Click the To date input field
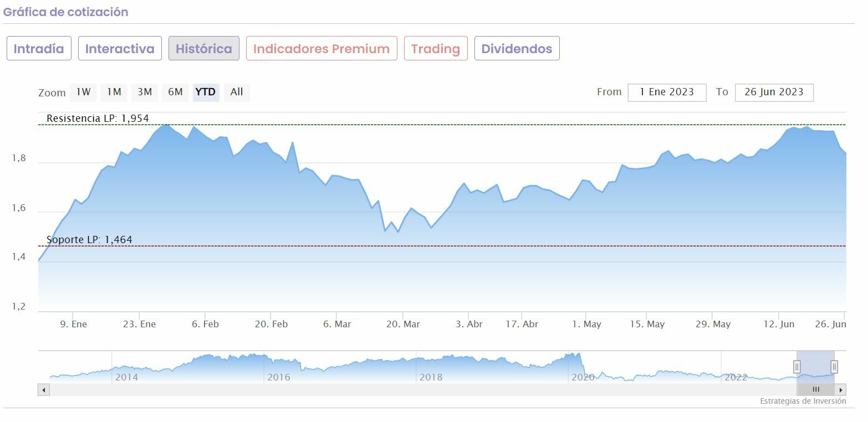 click(x=774, y=92)
